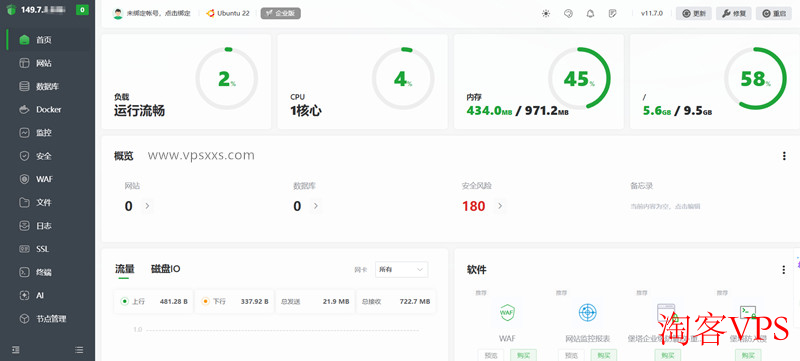Open the 监控 monitoring sidebar icon
Screen dimensions: 800x361
tap(24, 133)
